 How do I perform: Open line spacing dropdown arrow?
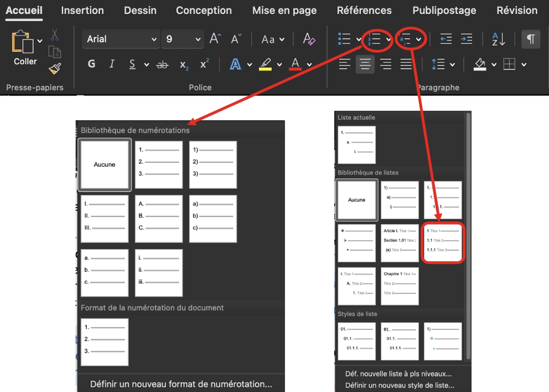453,65
